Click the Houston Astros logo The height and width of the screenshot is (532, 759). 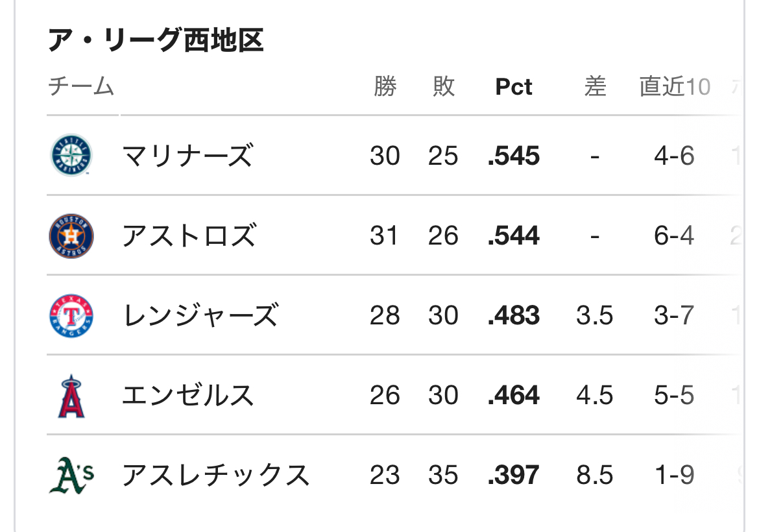(x=71, y=236)
